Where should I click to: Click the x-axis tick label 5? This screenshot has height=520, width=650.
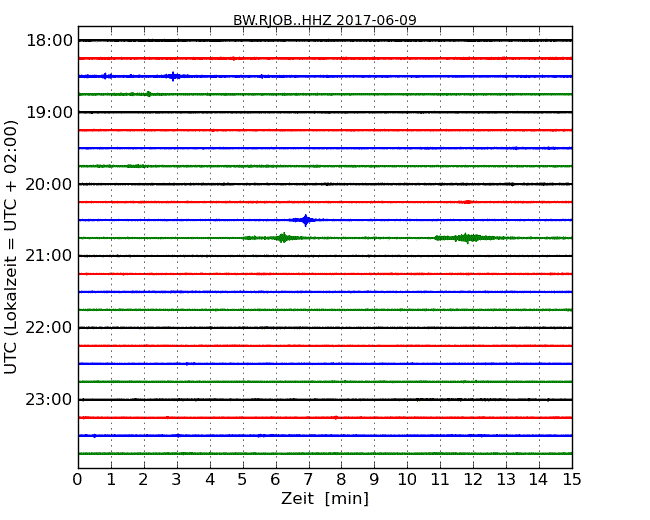coord(243,480)
